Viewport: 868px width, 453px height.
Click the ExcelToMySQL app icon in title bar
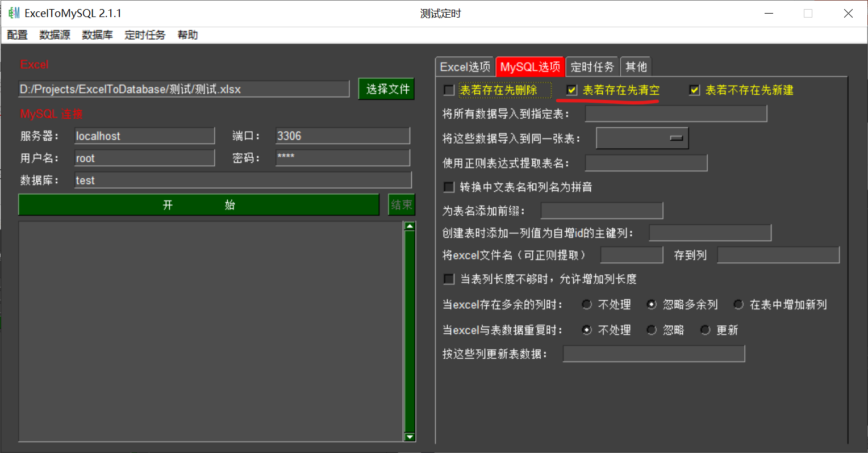[14, 13]
